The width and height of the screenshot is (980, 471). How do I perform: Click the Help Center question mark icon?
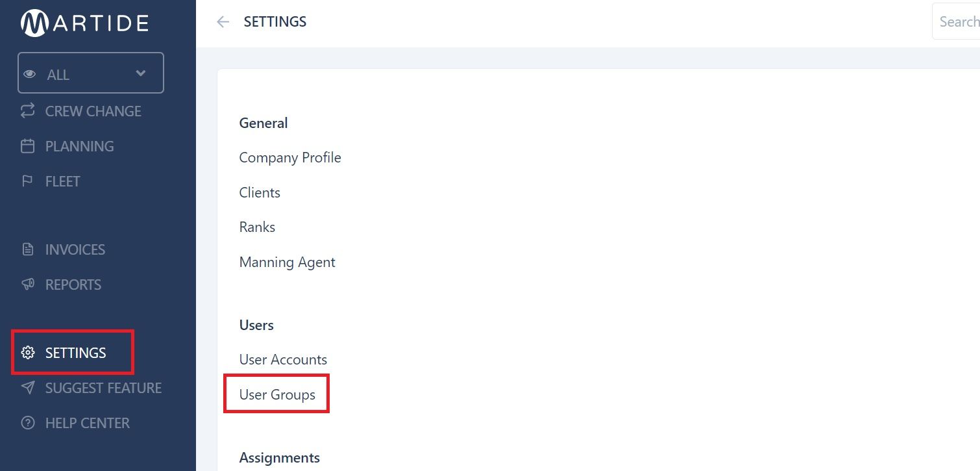click(27, 423)
